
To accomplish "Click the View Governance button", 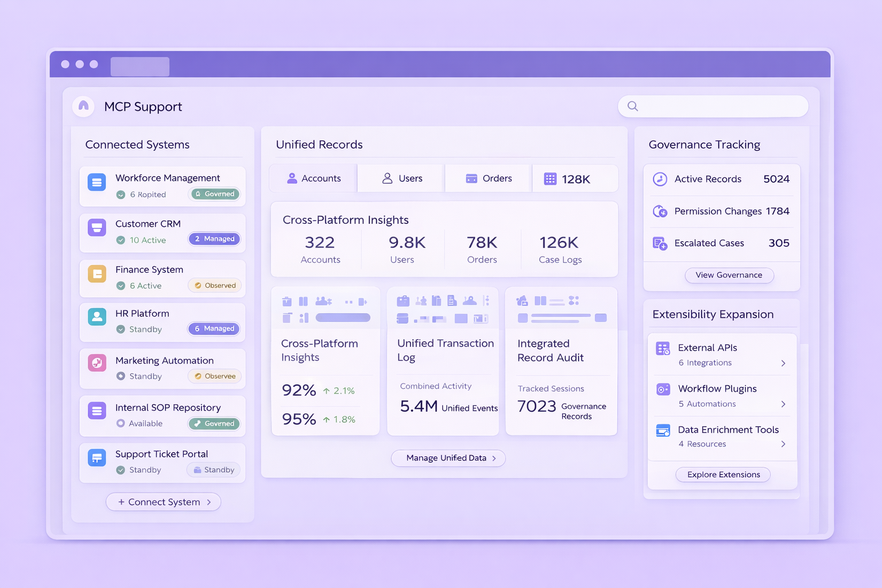I will tap(729, 275).
